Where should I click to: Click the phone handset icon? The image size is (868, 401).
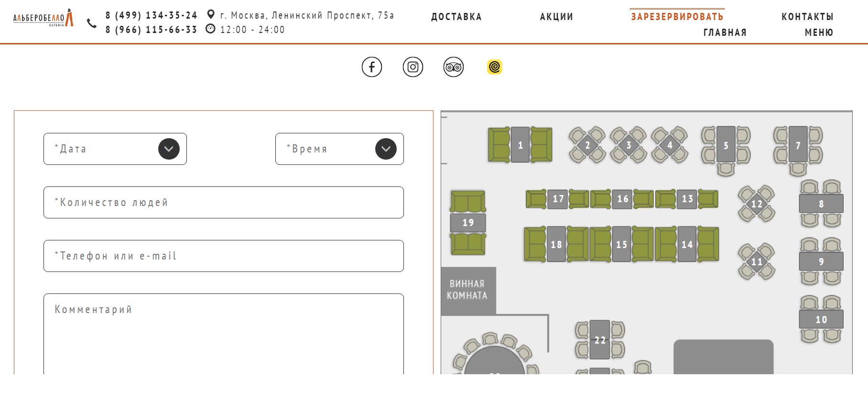coord(92,23)
